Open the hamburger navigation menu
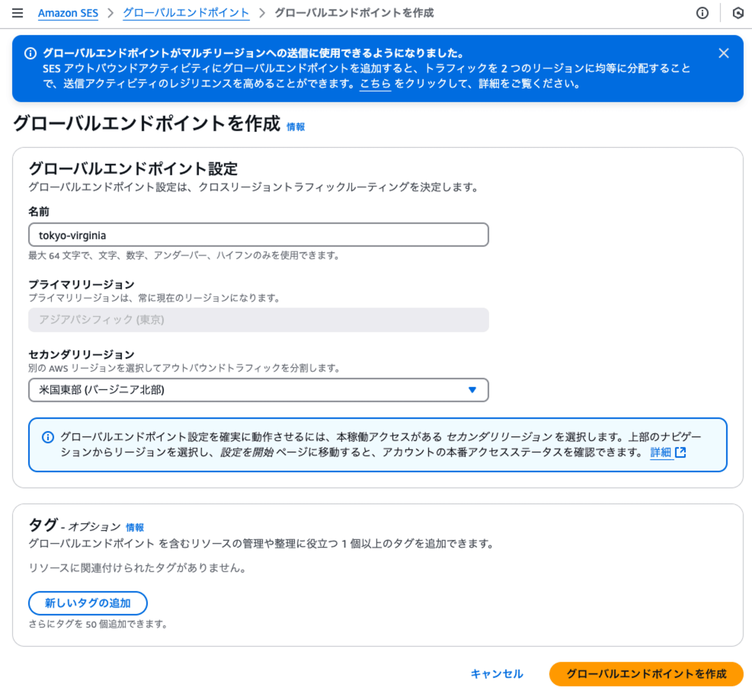 pyautogui.click(x=17, y=13)
